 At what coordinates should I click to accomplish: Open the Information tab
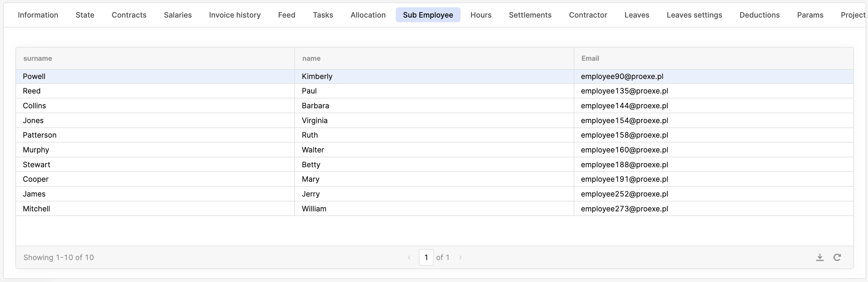pyautogui.click(x=38, y=15)
